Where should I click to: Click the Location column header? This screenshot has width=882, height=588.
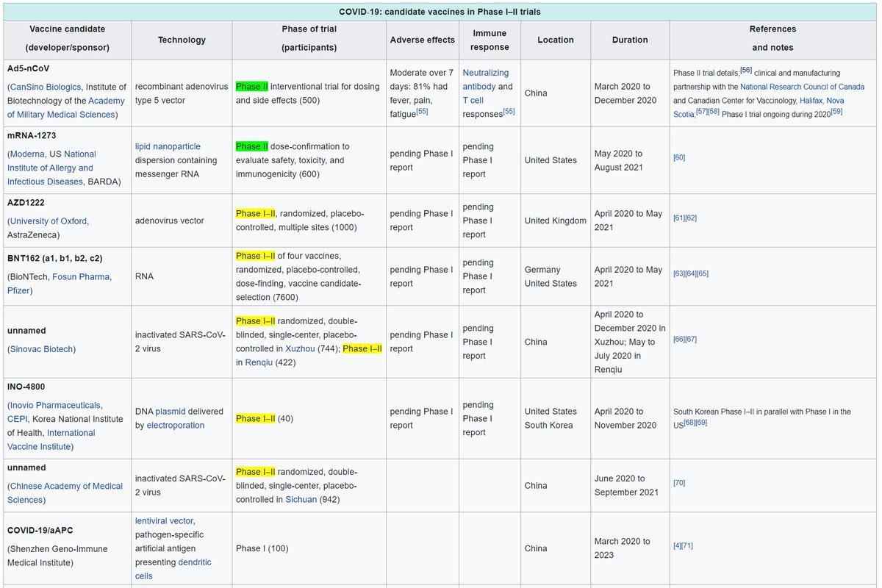pyautogui.click(x=555, y=40)
